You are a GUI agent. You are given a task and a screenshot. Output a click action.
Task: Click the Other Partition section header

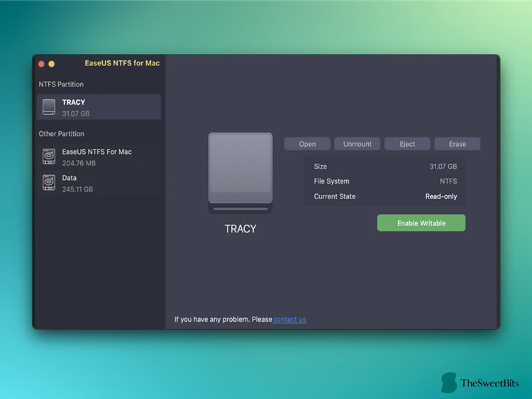click(x=62, y=133)
